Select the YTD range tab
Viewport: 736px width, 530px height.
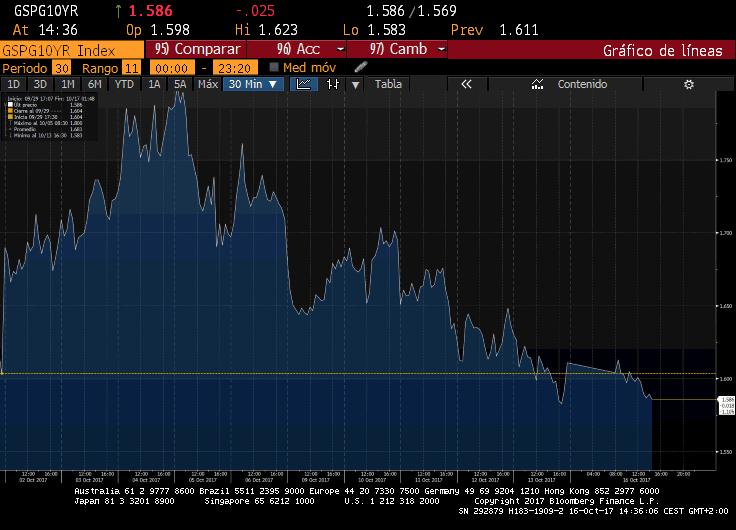124,84
